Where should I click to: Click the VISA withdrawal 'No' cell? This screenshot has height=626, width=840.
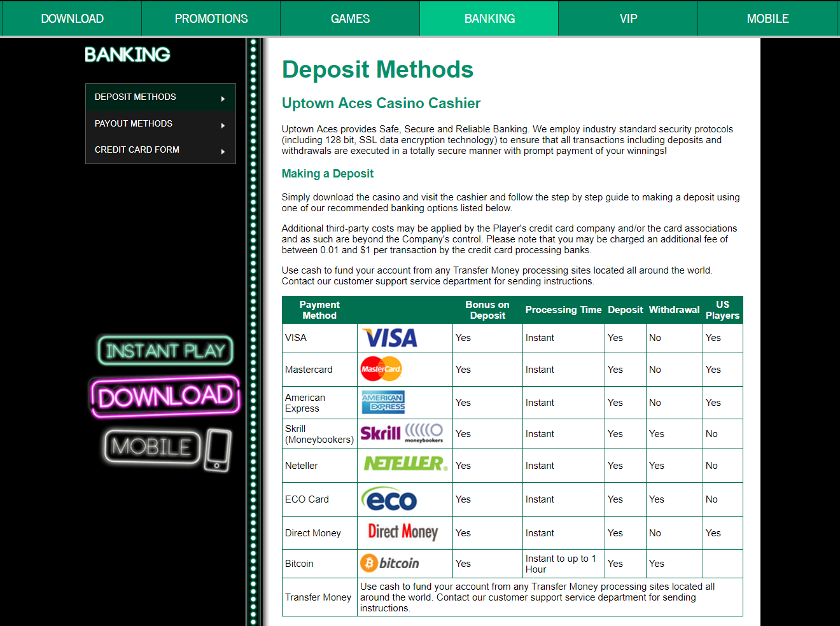pyautogui.click(x=674, y=338)
